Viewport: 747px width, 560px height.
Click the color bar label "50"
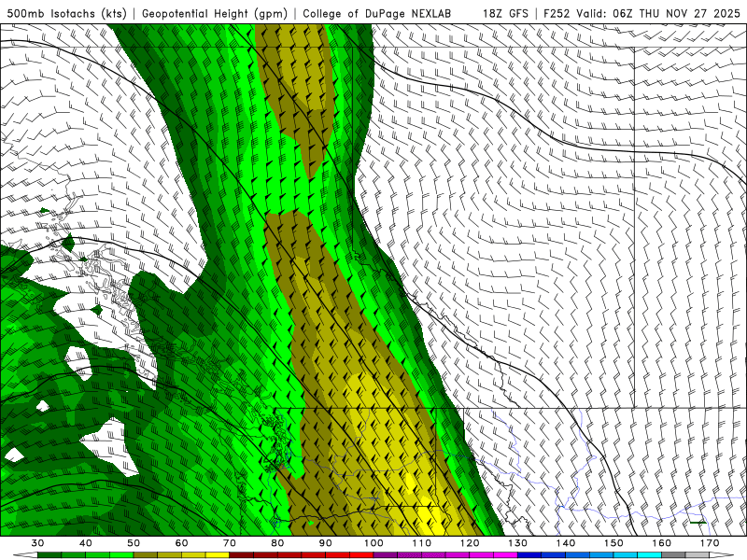[134, 543]
